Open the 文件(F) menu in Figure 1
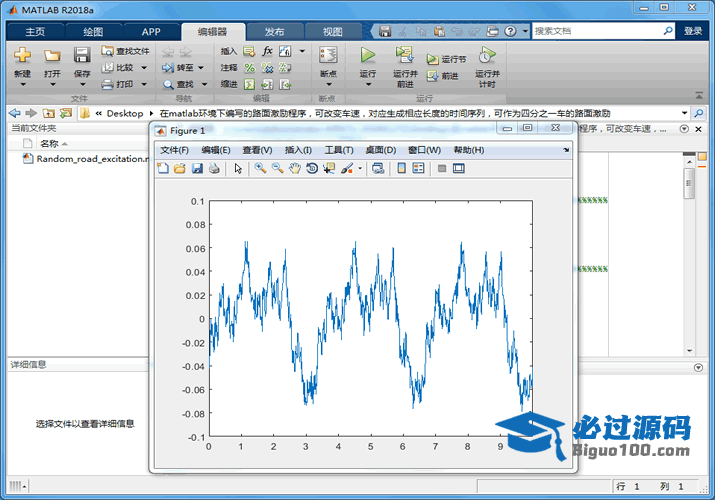 tap(174, 150)
